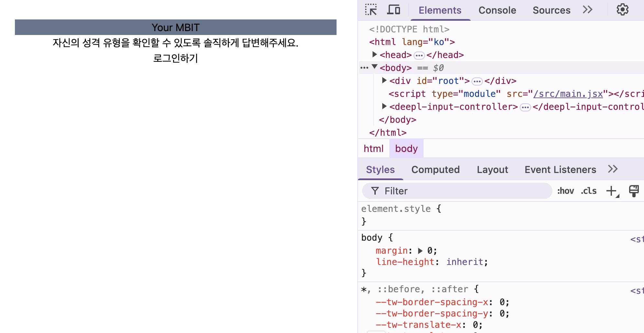Open stylesheet source link for universal rule
644x333 pixels.
point(637,291)
